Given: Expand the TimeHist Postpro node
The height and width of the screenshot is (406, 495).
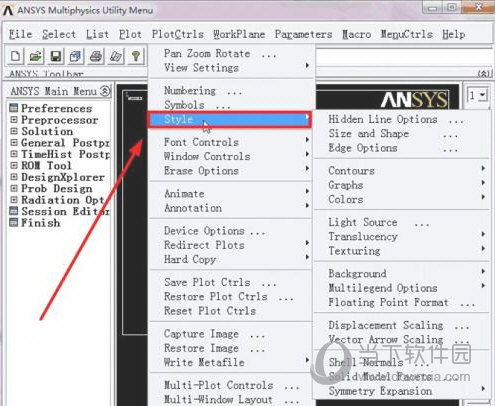Looking at the screenshot, I should tap(14, 154).
